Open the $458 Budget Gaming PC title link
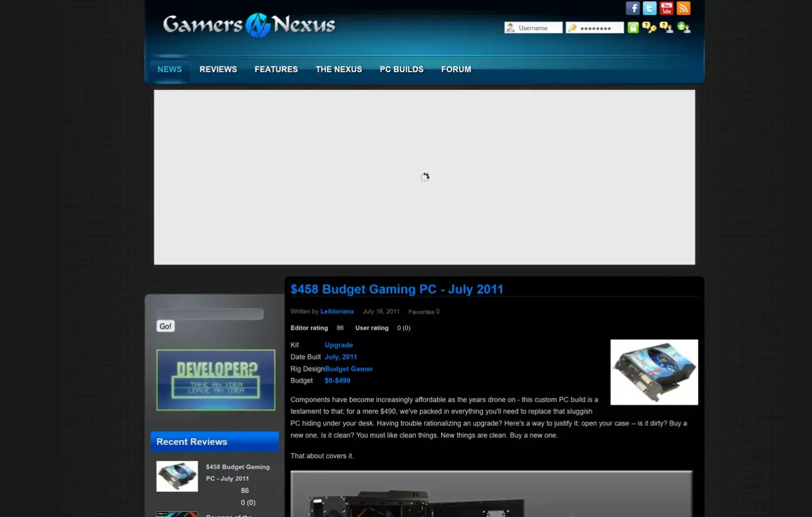Viewport: 812px width, 517px height. 396,290
